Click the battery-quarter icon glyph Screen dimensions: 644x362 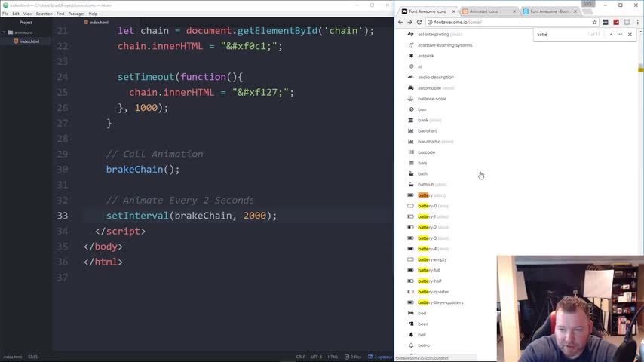[411, 292]
